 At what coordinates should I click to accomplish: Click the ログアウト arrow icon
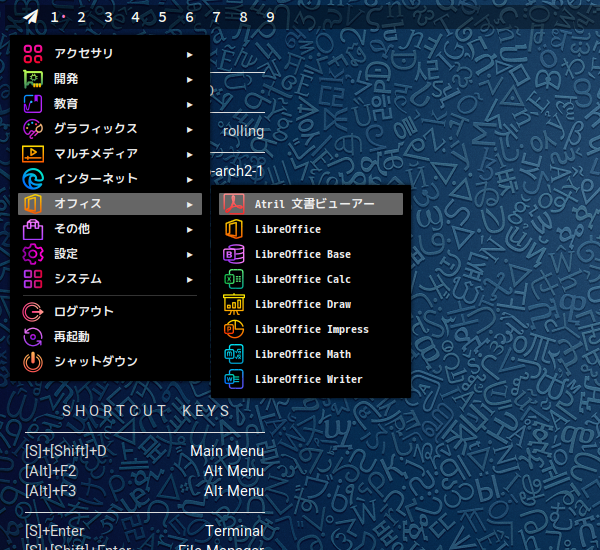click(x=33, y=312)
